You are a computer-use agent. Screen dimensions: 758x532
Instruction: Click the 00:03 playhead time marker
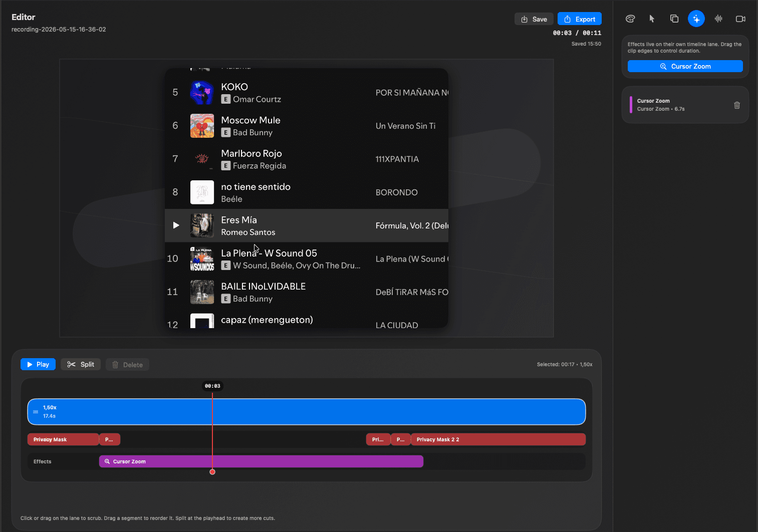[x=212, y=386]
